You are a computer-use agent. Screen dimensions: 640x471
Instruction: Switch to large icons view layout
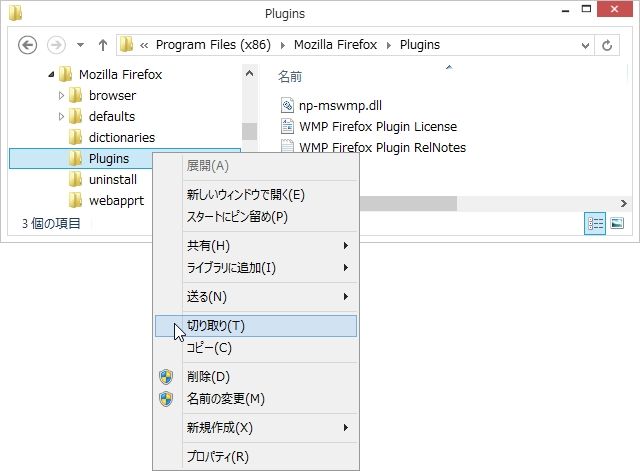click(x=617, y=223)
